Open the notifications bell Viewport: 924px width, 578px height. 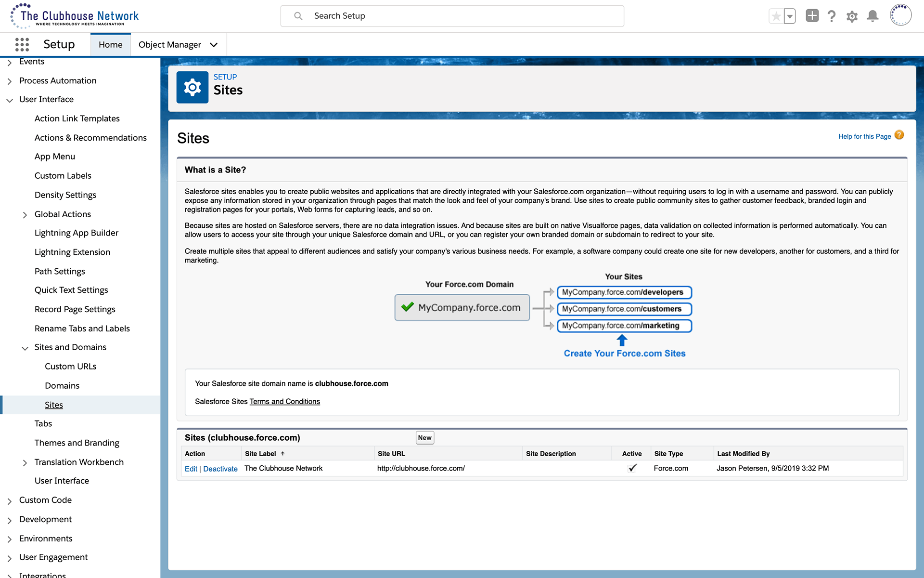[873, 16]
